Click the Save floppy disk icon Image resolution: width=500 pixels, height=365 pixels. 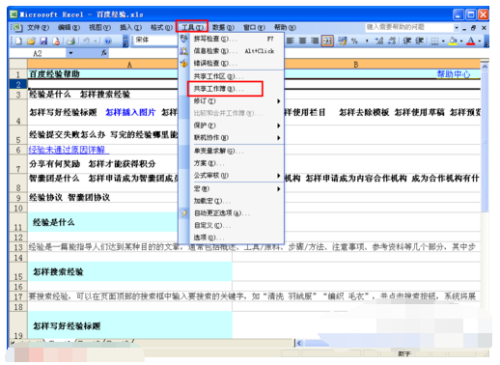[44, 41]
